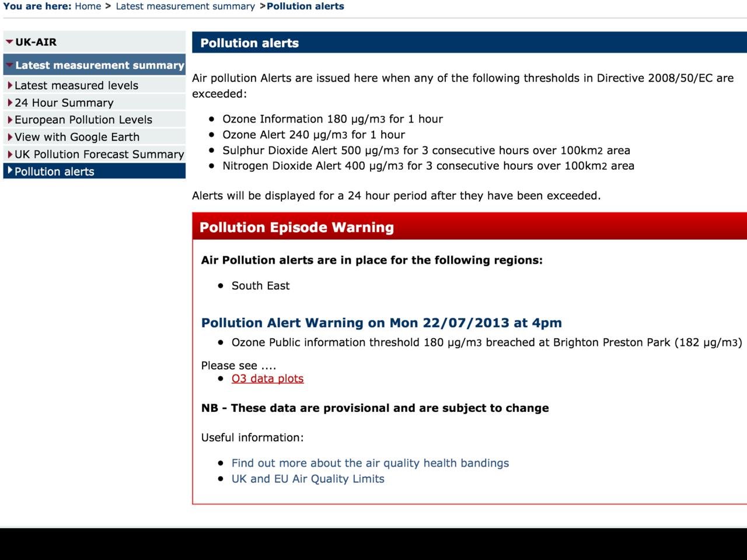Open Latest measured levels page
Viewport: 747px width, 560px height.
pyautogui.click(x=76, y=85)
